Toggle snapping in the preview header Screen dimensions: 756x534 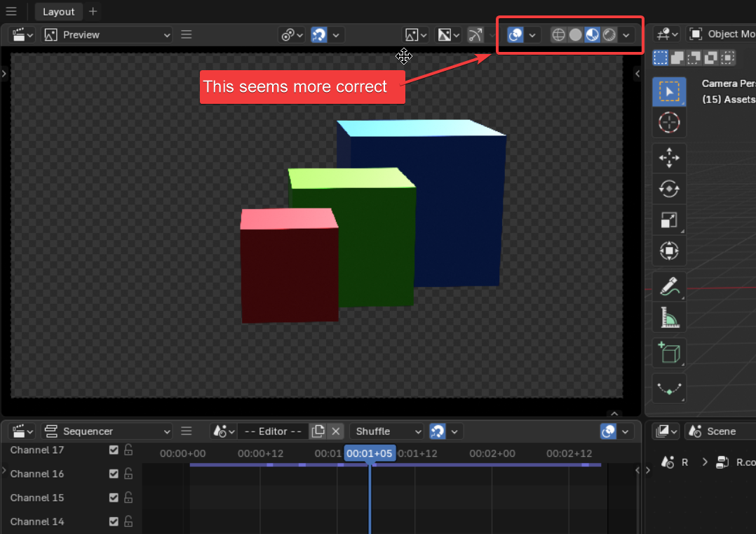[318, 34]
